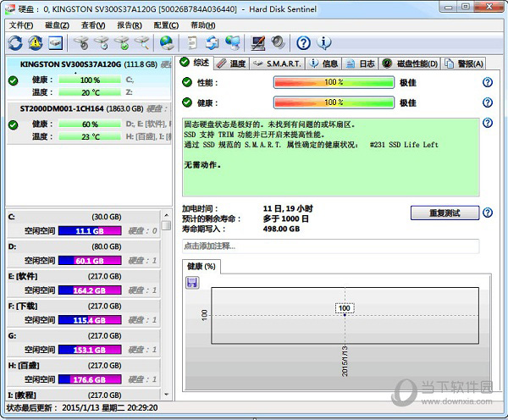
Task: Click the globe and network computer icon
Action: [x=233, y=43]
